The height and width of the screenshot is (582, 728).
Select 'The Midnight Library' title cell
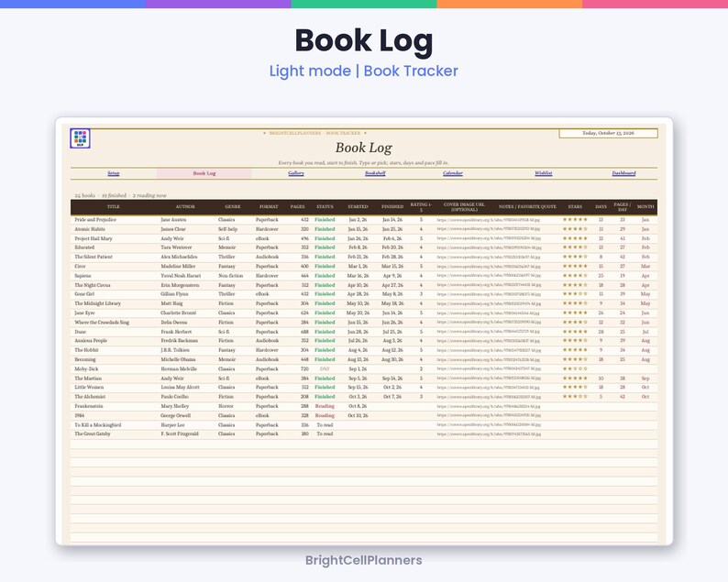point(97,303)
